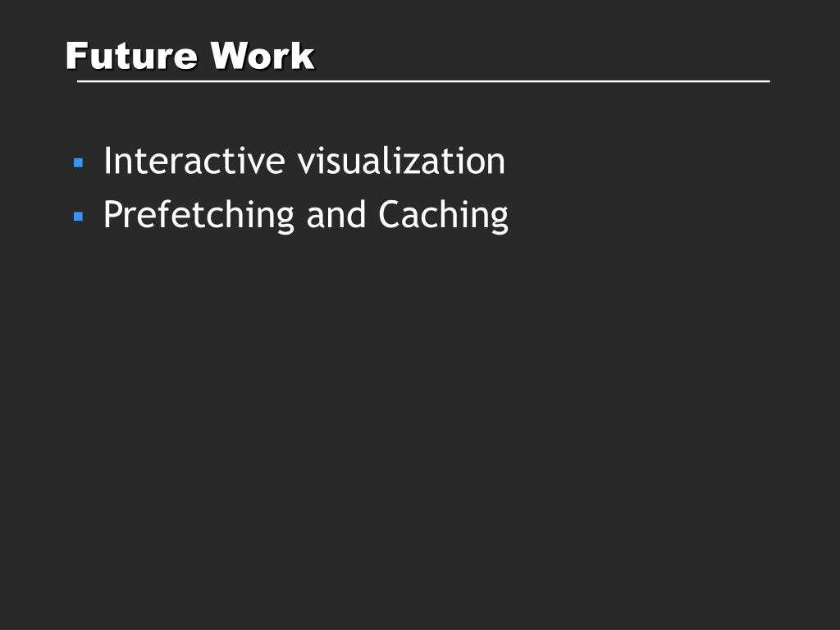Click the Interactive visualization bullet text
Viewport: 840px width, 630px height.
(x=304, y=160)
